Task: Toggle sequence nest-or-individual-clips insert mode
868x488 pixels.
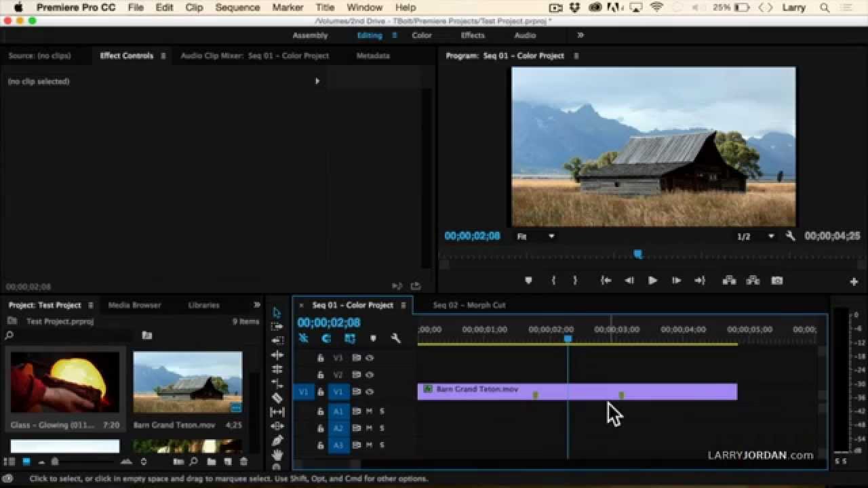Action: point(303,338)
